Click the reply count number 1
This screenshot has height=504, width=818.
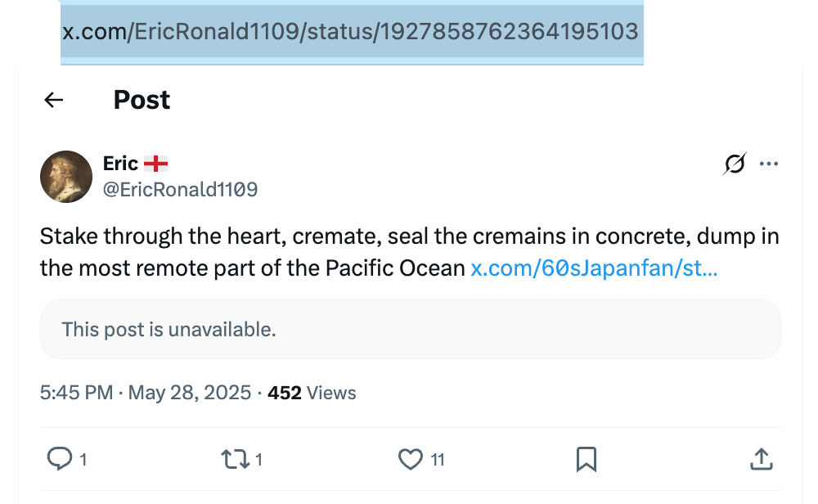pyautogui.click(x=83, y=460)
